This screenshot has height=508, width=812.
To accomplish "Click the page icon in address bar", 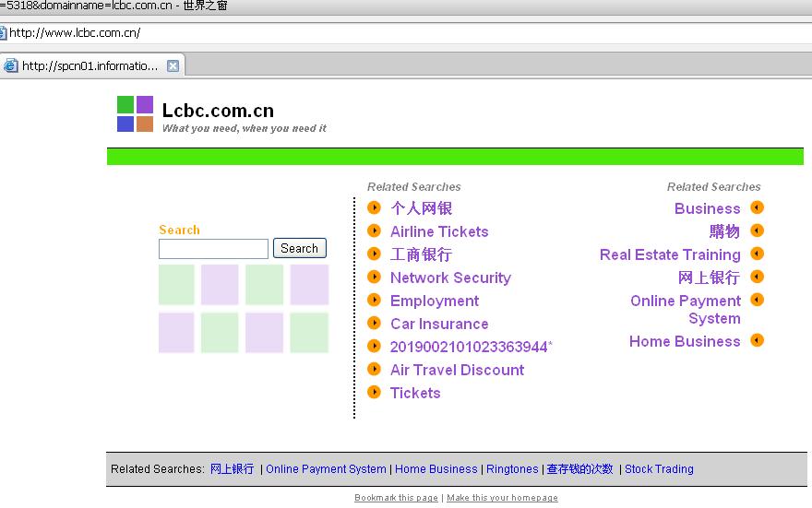I will point(3,33).
